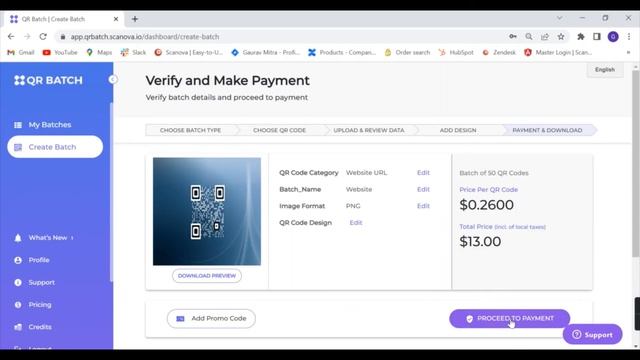Image resolution: width=640 pixels, height=360 pixels.
Task: Click the Credits icon
Action: point(18,327)
